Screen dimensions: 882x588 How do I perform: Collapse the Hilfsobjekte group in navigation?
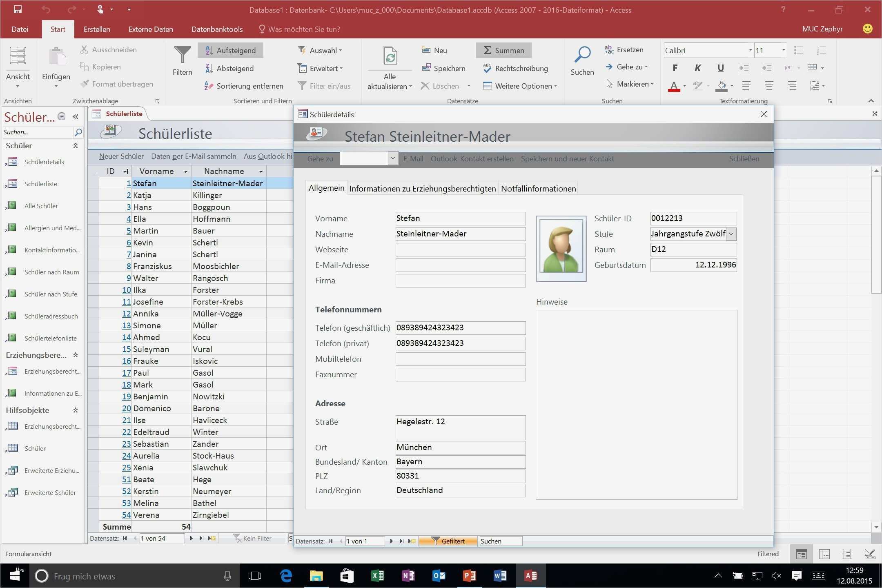click(76, 410)
